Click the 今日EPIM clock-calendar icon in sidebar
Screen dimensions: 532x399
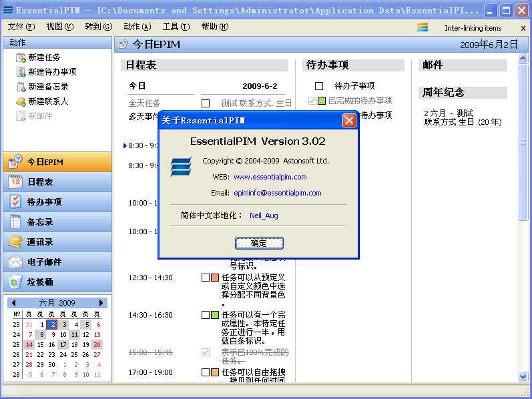15,161
